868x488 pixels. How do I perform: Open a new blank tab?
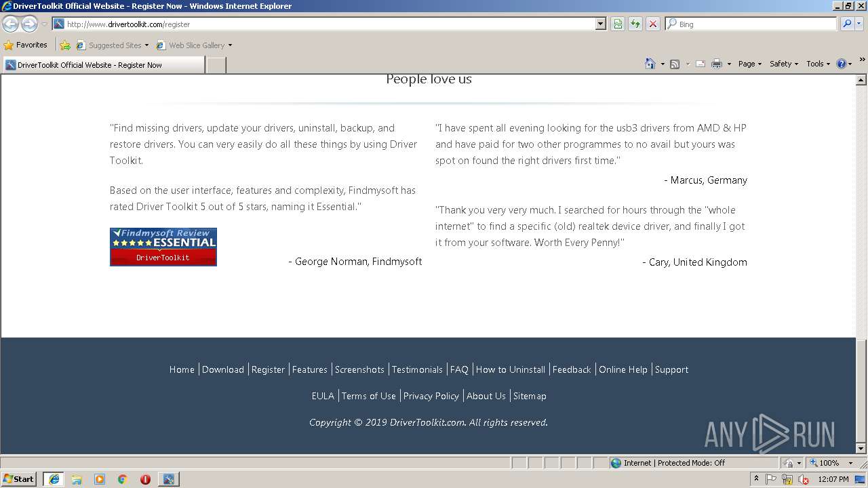tap(216, 65)
